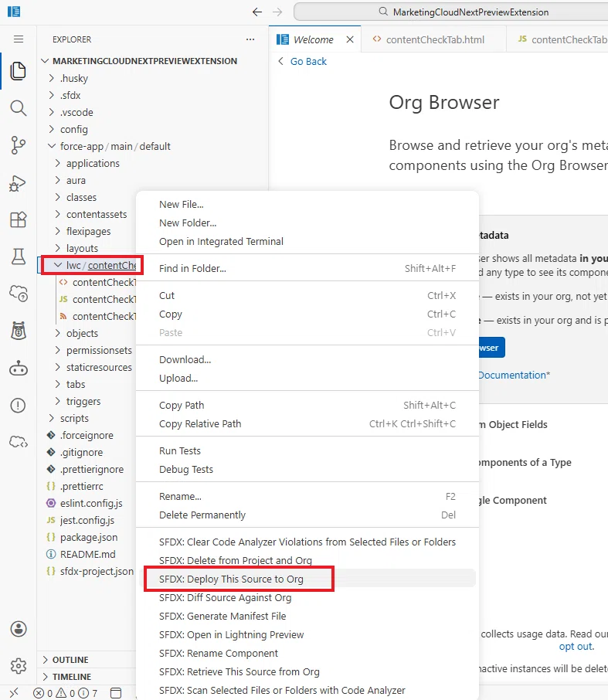
Task: Click the opt out link
Action: pyautogui.click(x=576, y=647)
